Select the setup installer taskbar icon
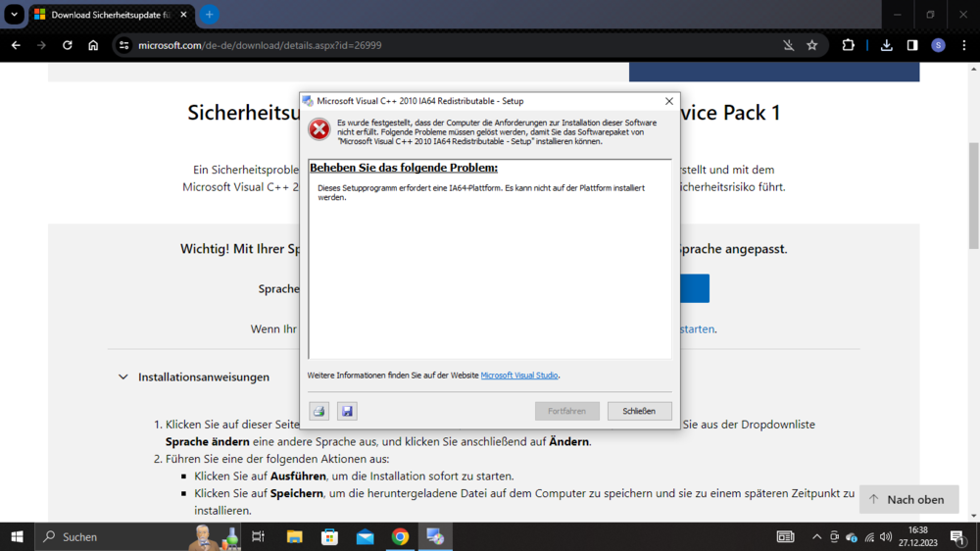The height and width of the screenshot is (551, 980). (x=435, y=536)
